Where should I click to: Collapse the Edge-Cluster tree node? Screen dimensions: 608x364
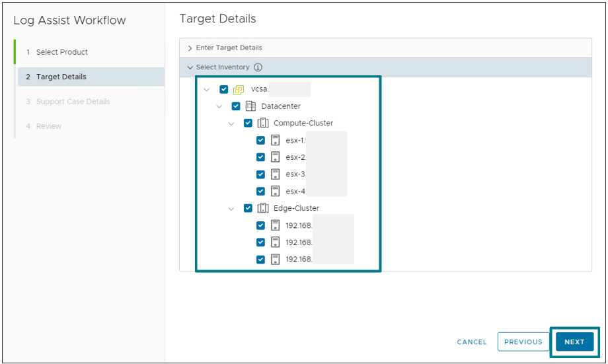231,208
